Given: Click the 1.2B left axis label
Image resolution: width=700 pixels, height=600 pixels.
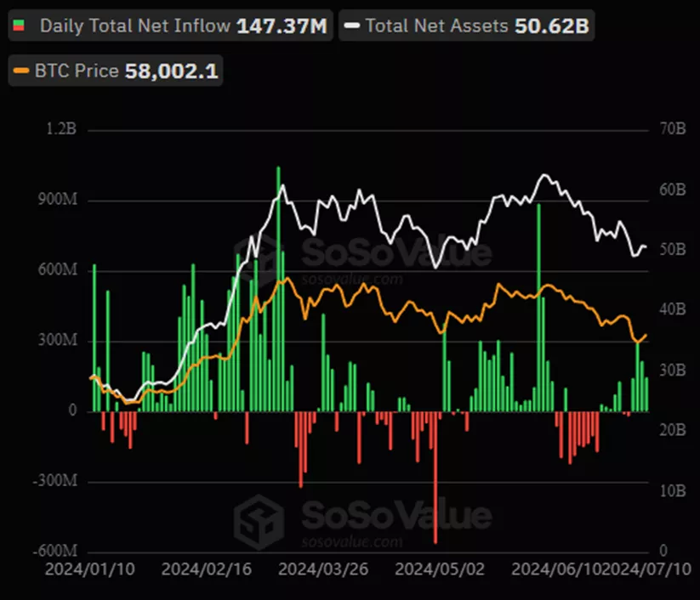Looking at the screenshot, I should click(x=61, y=130).
